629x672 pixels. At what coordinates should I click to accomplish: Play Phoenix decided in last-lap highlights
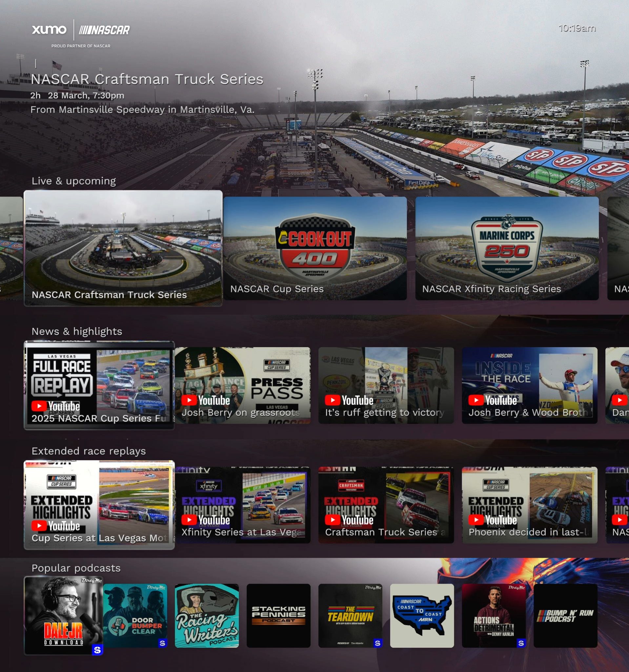pyautogui.click(x=530, y=505)
